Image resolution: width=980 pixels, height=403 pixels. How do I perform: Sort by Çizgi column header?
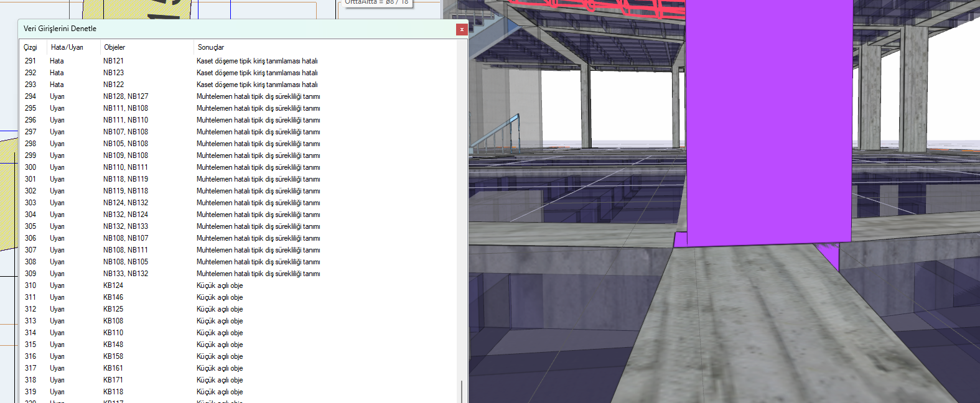click(33, 47)
